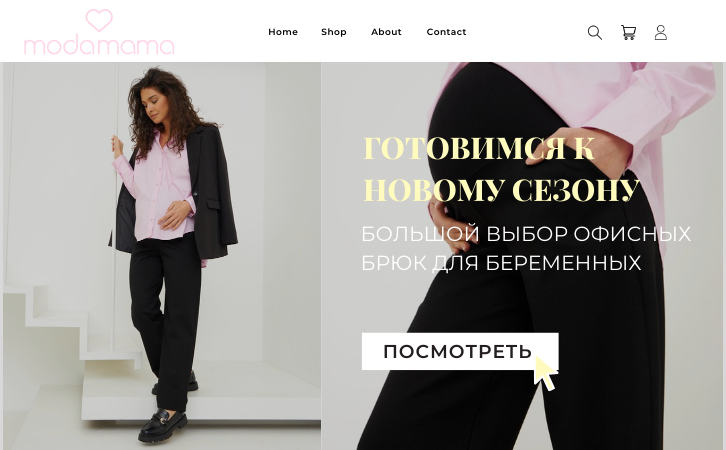Click the ГОТОВИМСЯ К headline line
This screenshot has height=450, width=726.
pos(479,148)
